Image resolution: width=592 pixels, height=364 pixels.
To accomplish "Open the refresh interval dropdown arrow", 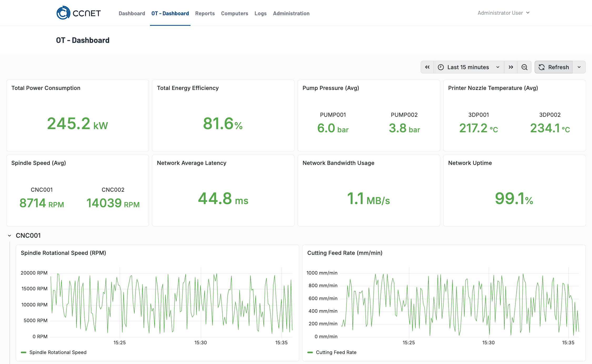I will 579,67.
